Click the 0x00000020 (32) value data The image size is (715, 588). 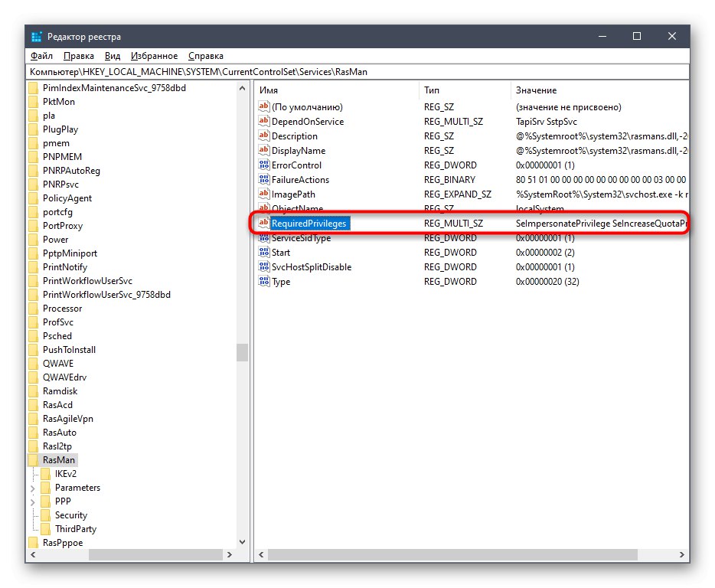coord(547,282)
